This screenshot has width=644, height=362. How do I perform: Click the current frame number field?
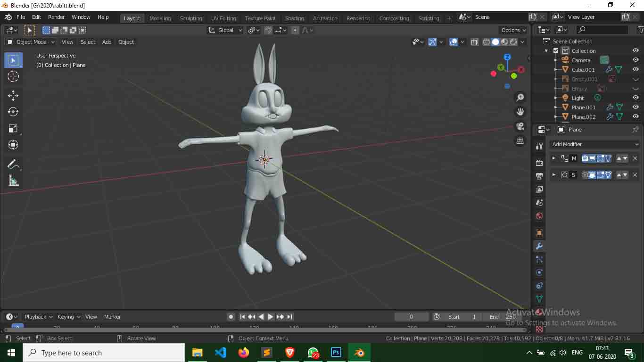pyautogui.click(x=411, y=317)
